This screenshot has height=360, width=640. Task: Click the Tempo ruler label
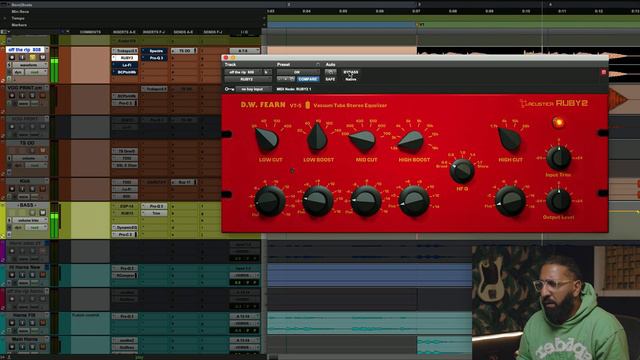[18, 18]
